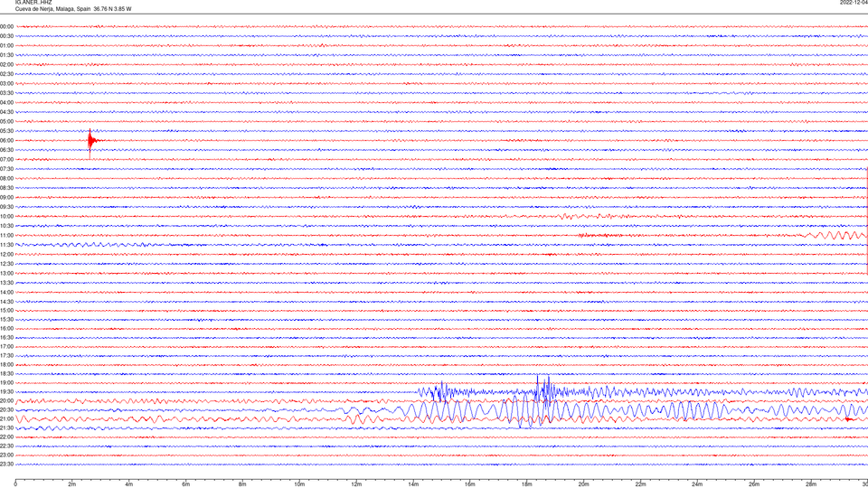868x488 pixels.
Task: Click the 14:00 time label
Action: click(x=6, y=292)
